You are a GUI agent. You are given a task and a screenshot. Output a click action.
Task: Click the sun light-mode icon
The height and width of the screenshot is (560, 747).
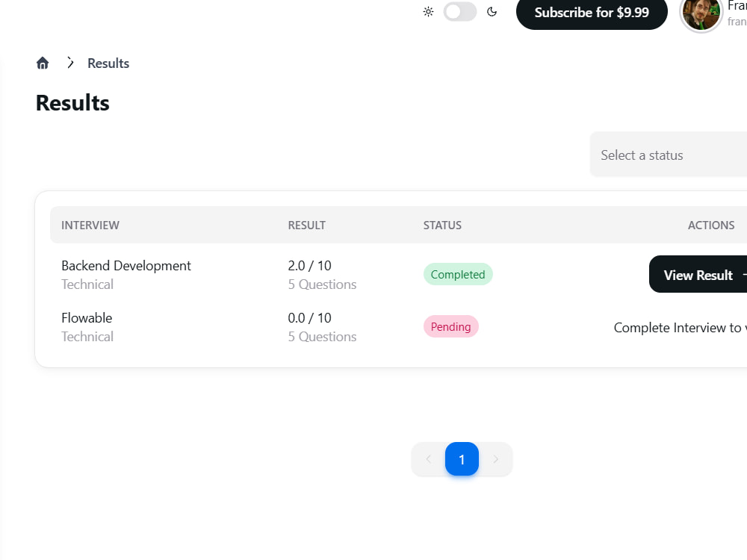pyautogui.click(x=428, y=12)
